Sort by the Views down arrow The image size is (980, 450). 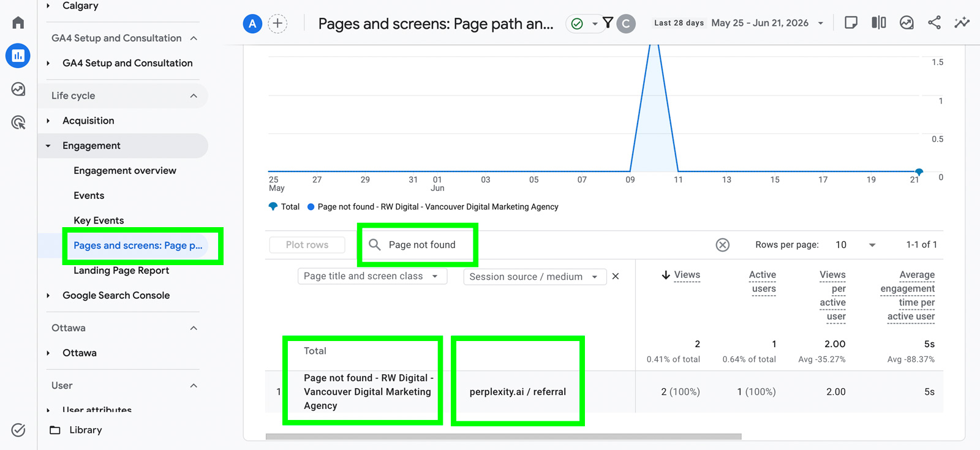tap(666, 275)
